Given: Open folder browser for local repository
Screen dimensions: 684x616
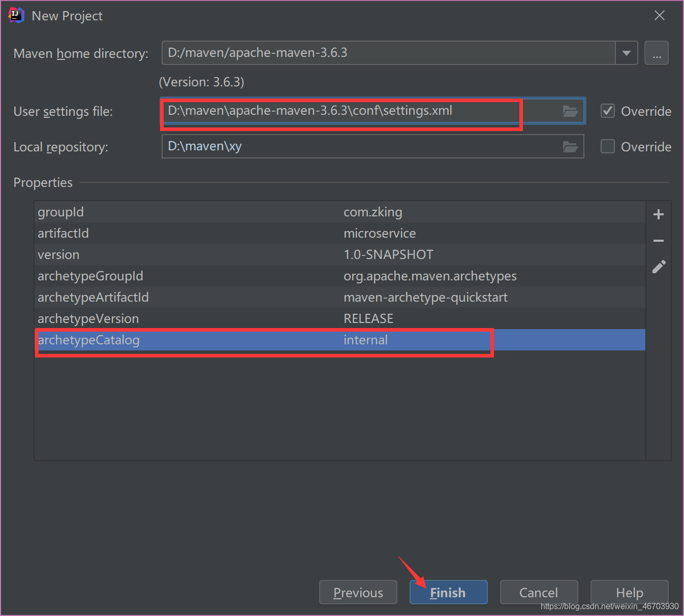Looking at the screenshot, I should click(x=570, y=147).
